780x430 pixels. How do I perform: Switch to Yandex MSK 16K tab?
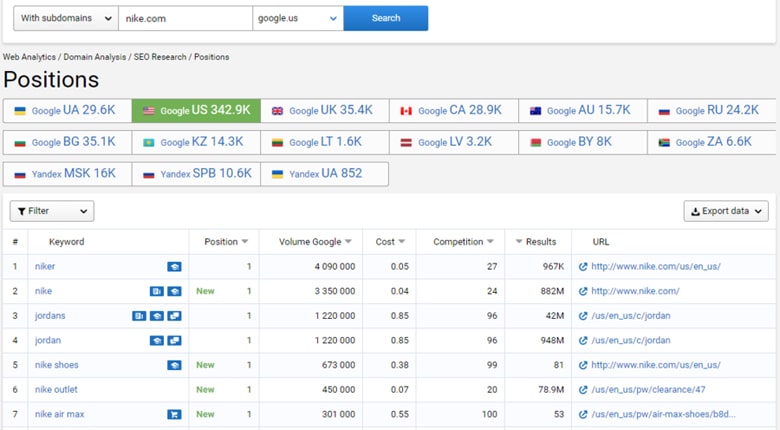(x=67, y=174)
